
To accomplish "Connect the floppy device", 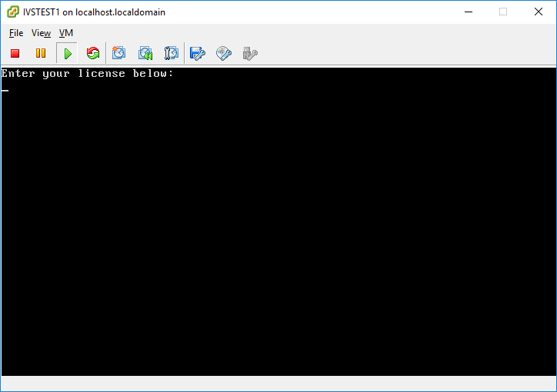I will coord(198,54).
